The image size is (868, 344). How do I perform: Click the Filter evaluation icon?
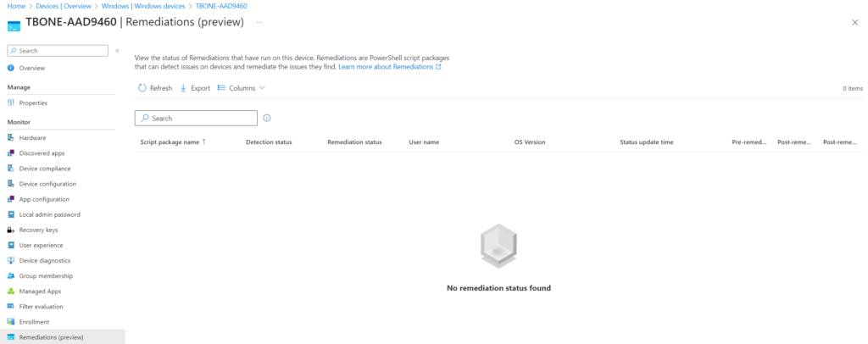click(x=10, y=307)
